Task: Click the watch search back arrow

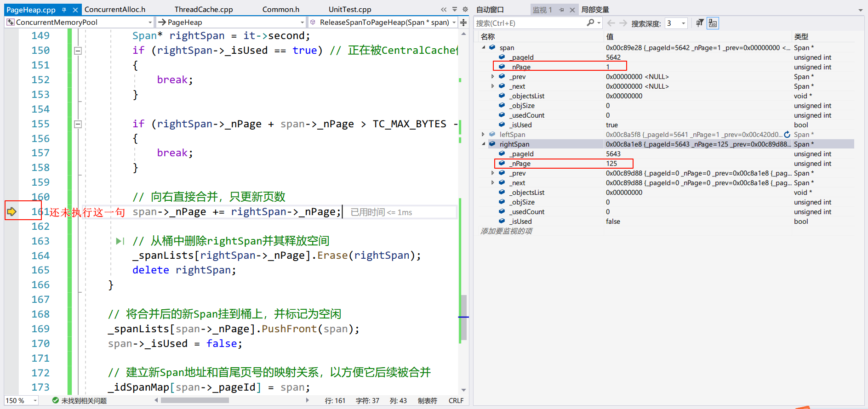Action: pos(611,23)
